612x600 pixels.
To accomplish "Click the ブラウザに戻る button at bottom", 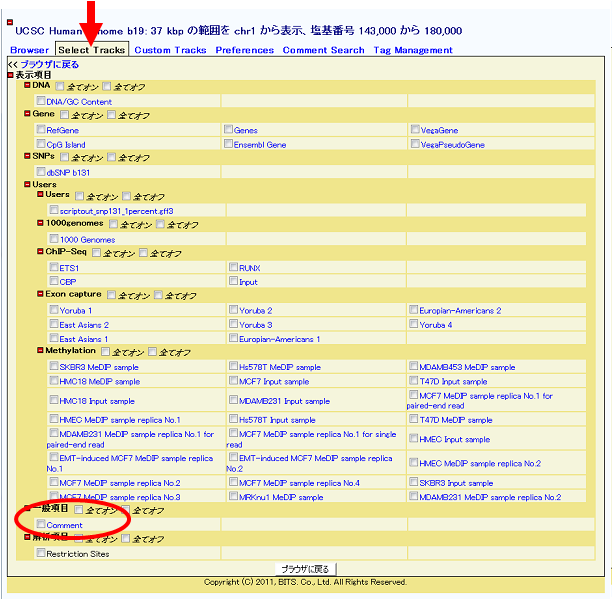I will [305, 569].
